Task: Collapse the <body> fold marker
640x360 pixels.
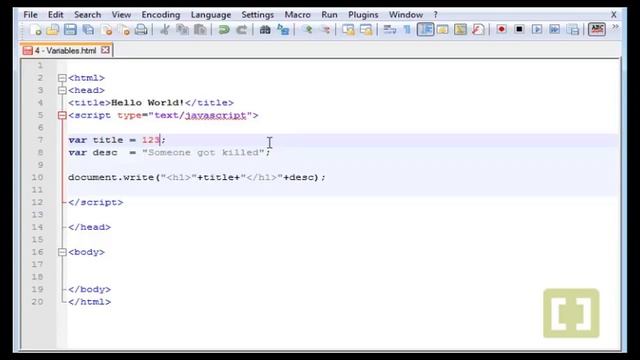Action: (x=62, y=252)
